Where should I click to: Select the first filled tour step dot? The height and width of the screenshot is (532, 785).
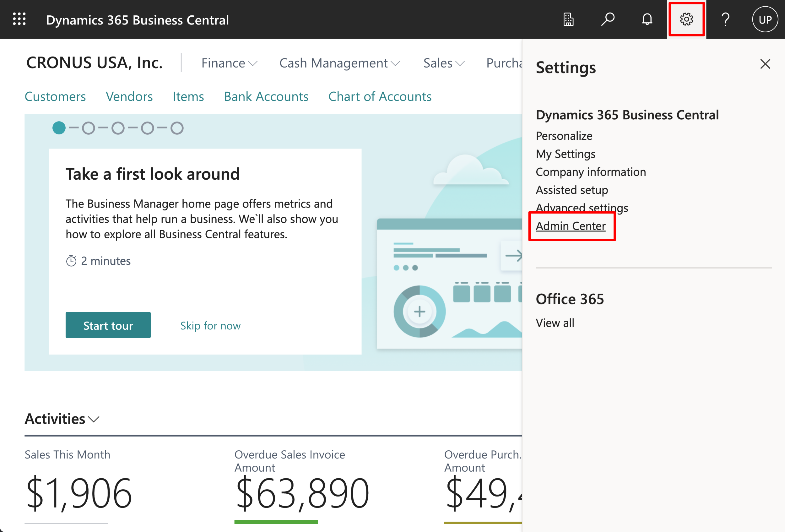[59, 128]
